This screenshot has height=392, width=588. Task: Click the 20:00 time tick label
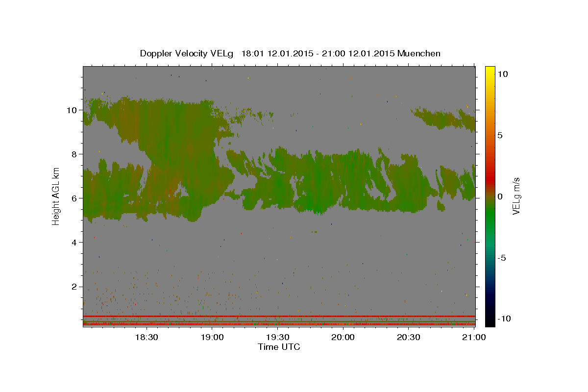pos(343,337)
